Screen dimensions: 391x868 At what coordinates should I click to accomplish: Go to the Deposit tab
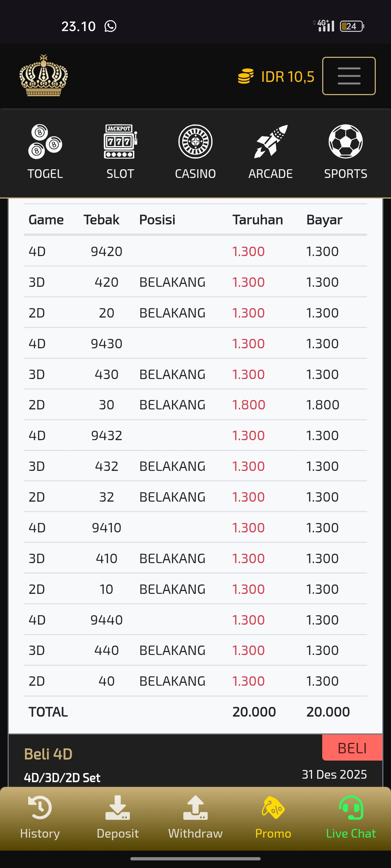tap(118, 808)
